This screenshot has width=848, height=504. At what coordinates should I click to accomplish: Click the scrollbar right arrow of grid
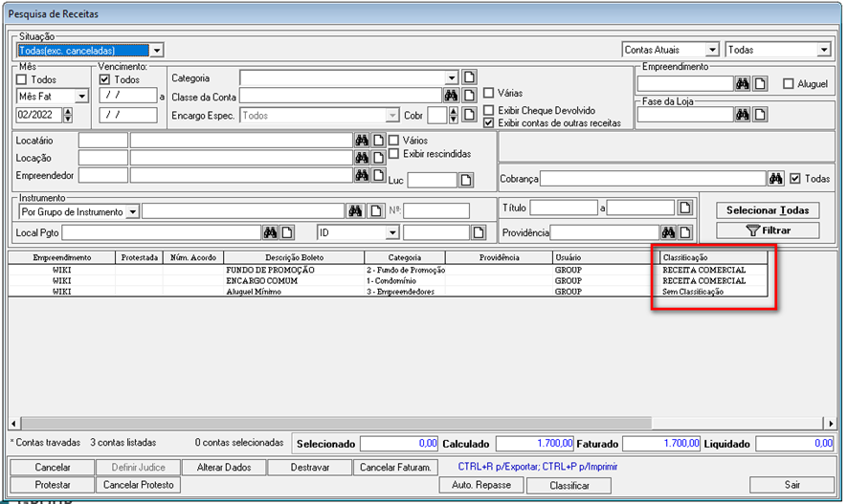click(830, 423)
